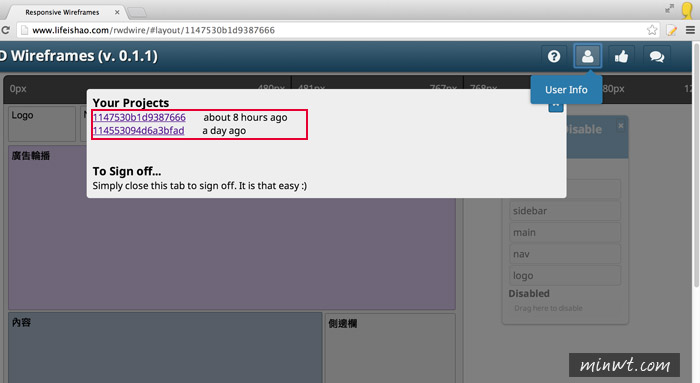Viewport: 700px width, 383px height.
Task: Select the nav item in panel
Action: pos(565,254)
